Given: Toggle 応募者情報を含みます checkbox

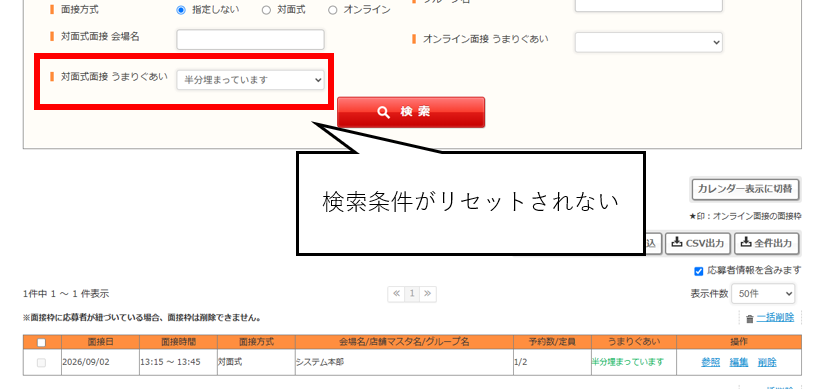Looking at the screenshot, I should 699,271.
